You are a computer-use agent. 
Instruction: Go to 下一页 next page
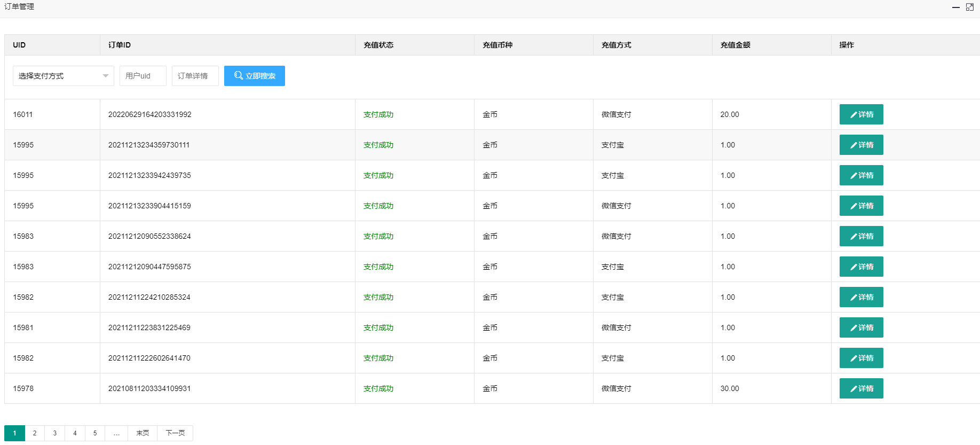[175, 433]
